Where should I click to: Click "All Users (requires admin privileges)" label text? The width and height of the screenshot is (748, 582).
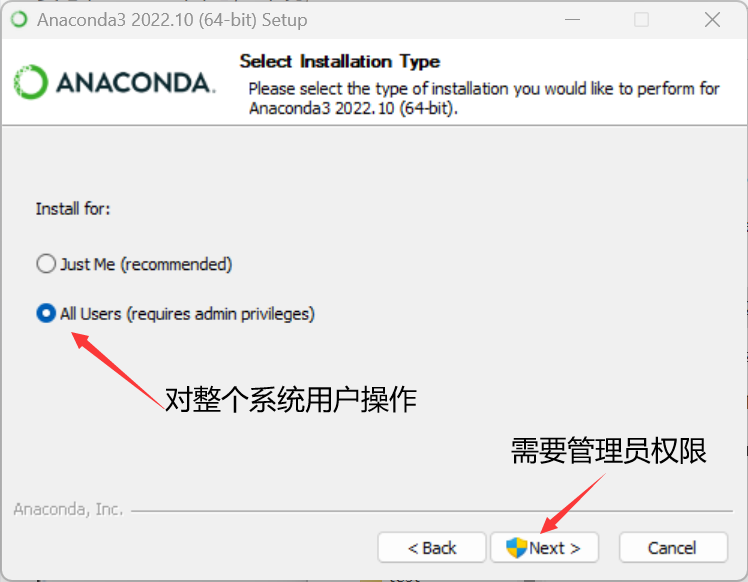coord(187,314)
